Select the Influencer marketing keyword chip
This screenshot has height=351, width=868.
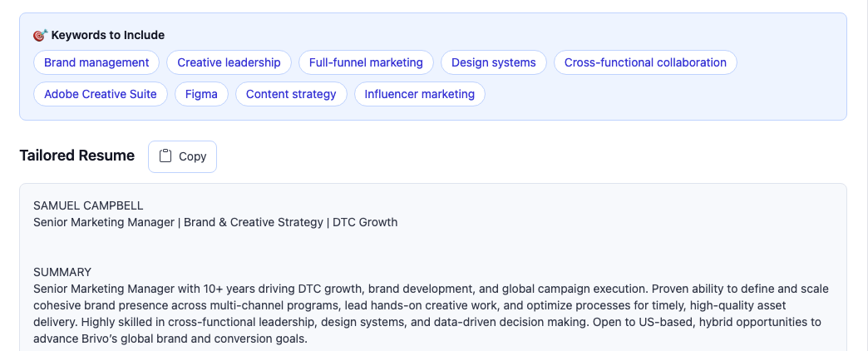420,94
